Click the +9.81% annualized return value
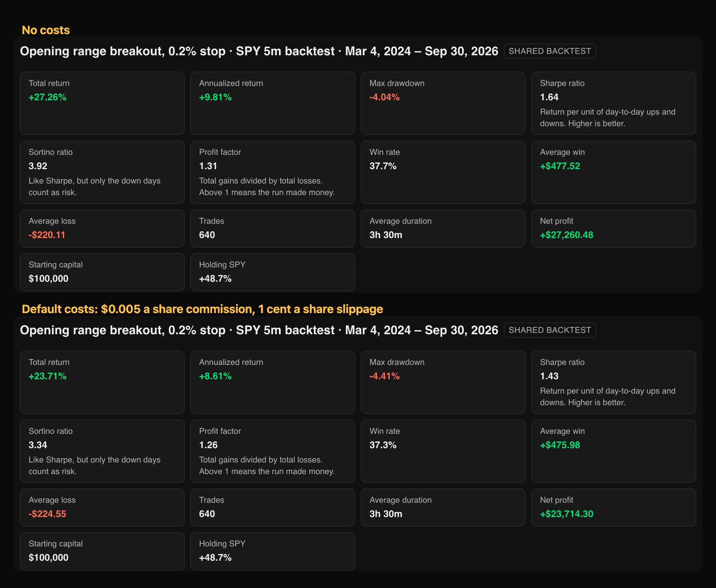The height and width of the screenshot is (588, 716). pos(215,97)
